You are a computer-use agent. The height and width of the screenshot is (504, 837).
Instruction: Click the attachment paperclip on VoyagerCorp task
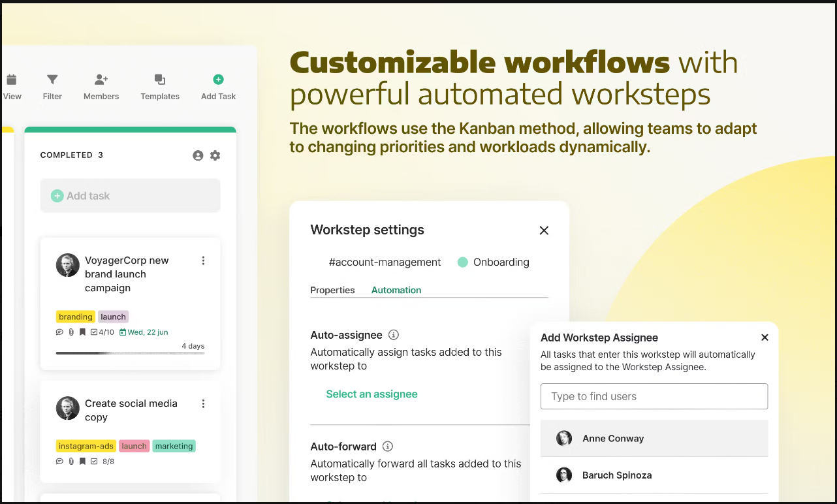click(x=71, y=332)
